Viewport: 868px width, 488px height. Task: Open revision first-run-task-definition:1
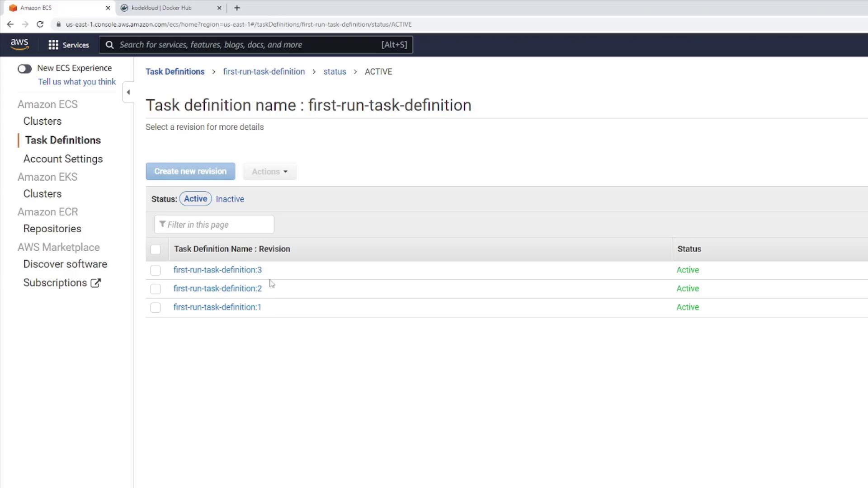217,307
